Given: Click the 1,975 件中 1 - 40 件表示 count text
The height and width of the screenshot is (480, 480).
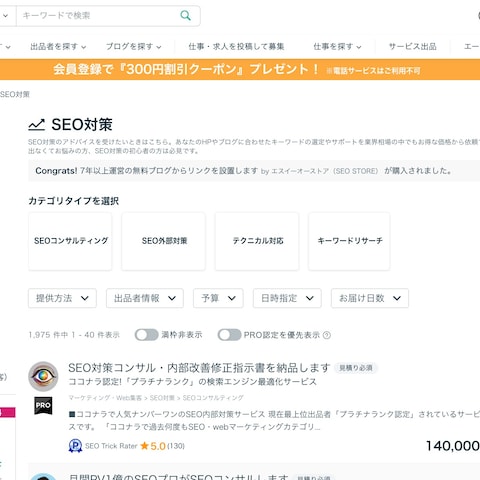Looking at the screenshot, I should 74,335.
